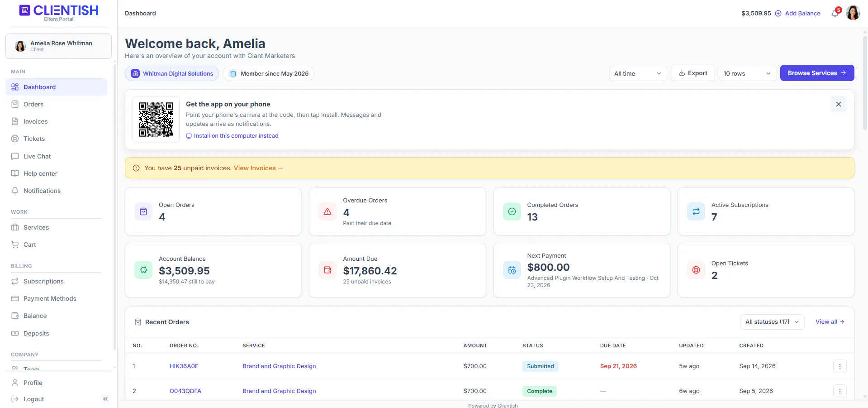Dismiss the Get the app banner
The image size is (868, 408).
tap(838, 104)
